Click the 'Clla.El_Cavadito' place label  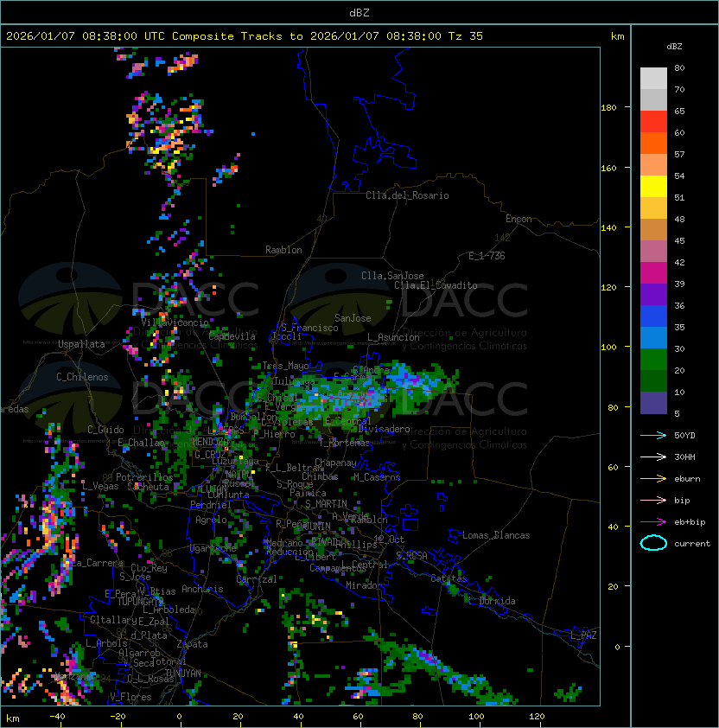(x=436, y=285)
